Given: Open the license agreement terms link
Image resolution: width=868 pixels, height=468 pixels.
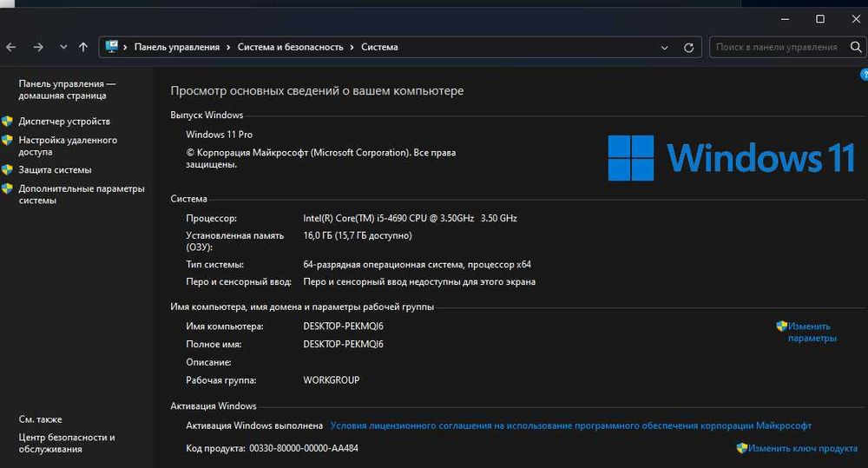Looking at the screenshot, I should point(570,425).
